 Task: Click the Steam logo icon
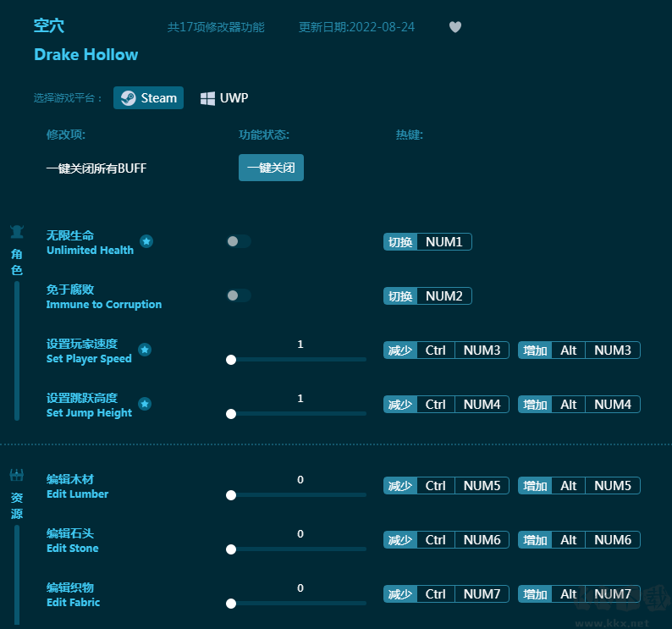click(127, 98)
